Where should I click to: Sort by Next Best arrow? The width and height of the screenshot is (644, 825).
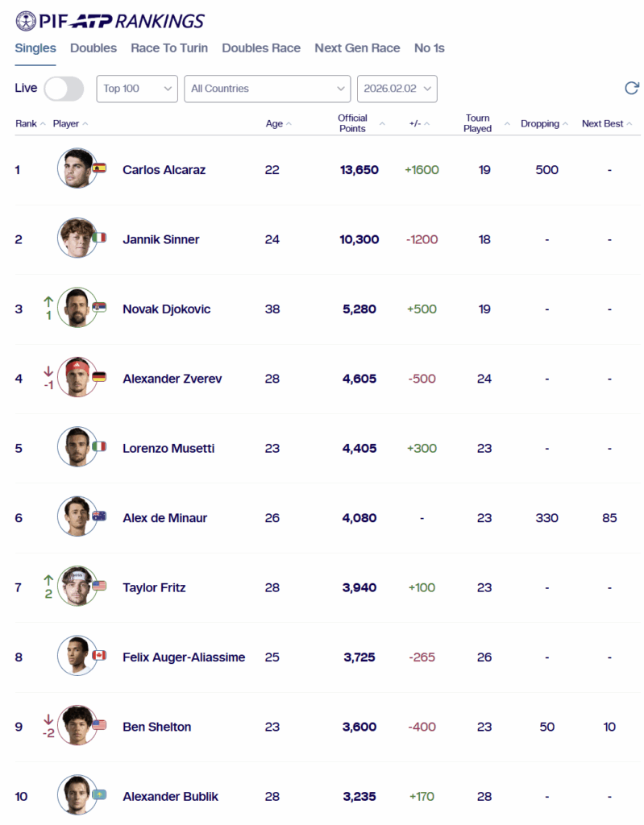coord(629,124)
